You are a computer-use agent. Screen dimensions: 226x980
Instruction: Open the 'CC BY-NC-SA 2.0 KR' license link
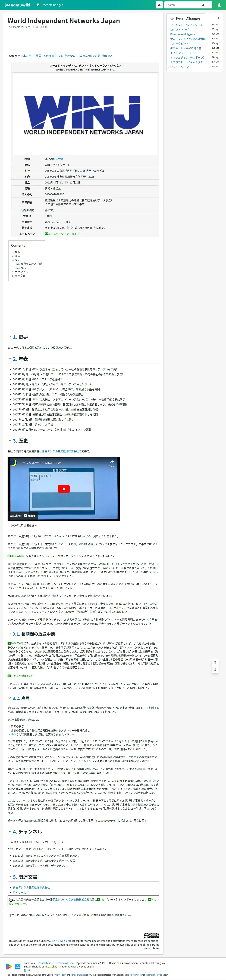tap(60, 941)
